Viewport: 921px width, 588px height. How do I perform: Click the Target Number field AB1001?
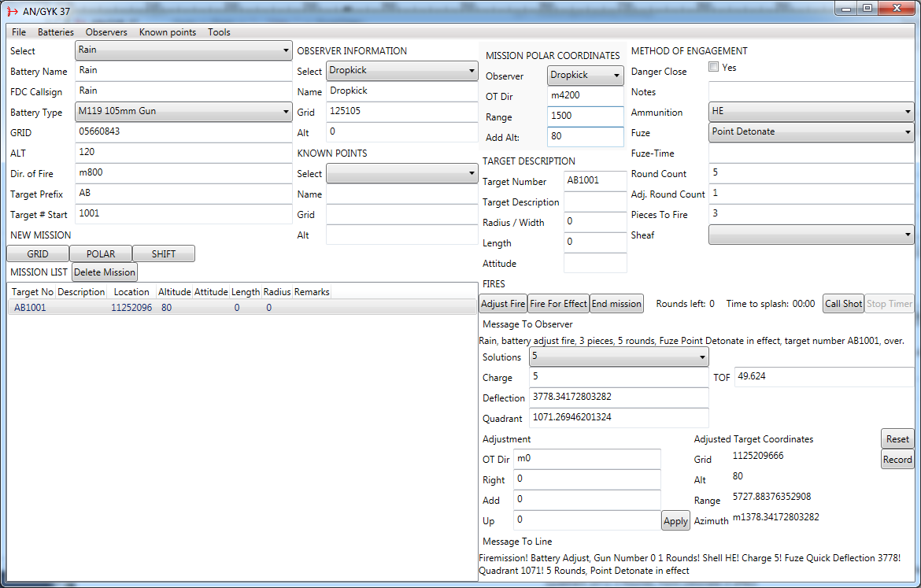coord(595,181)
